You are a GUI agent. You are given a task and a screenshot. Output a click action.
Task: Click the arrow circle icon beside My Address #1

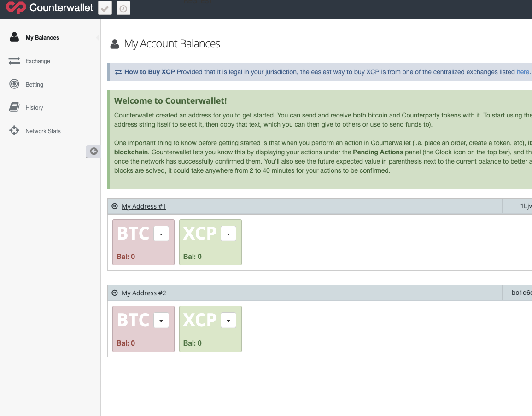(115, 206)
